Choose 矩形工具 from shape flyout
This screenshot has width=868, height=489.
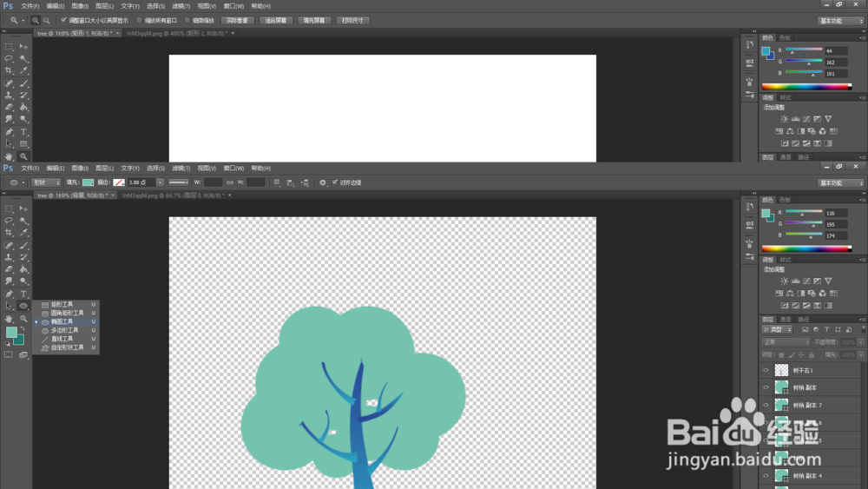pos(66,305)
